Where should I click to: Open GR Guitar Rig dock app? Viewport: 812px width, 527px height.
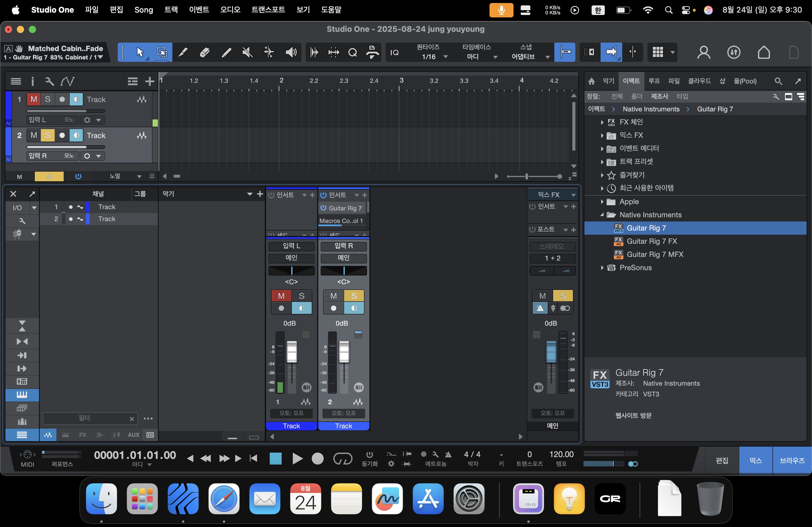(x=610, y=498)
